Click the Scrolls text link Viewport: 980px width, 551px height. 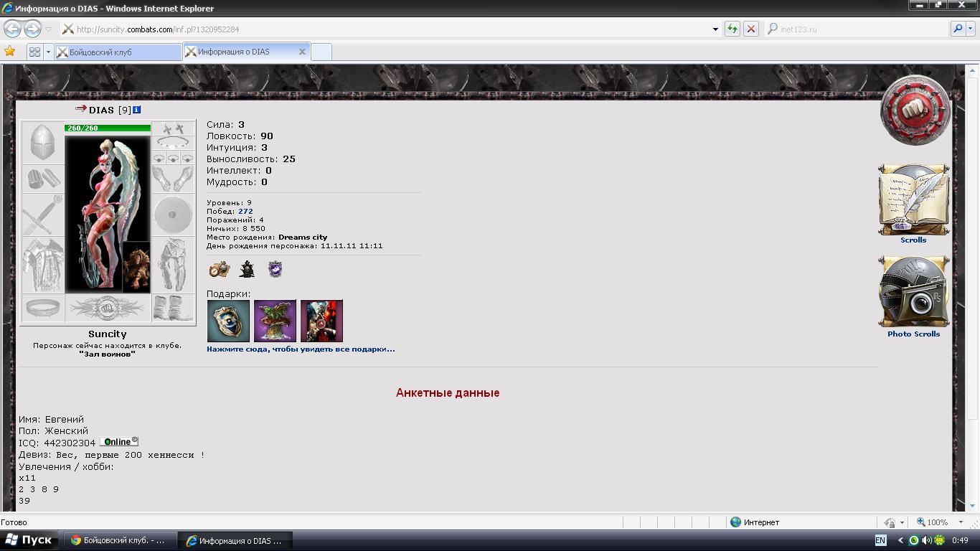click(x=913, y=240)
